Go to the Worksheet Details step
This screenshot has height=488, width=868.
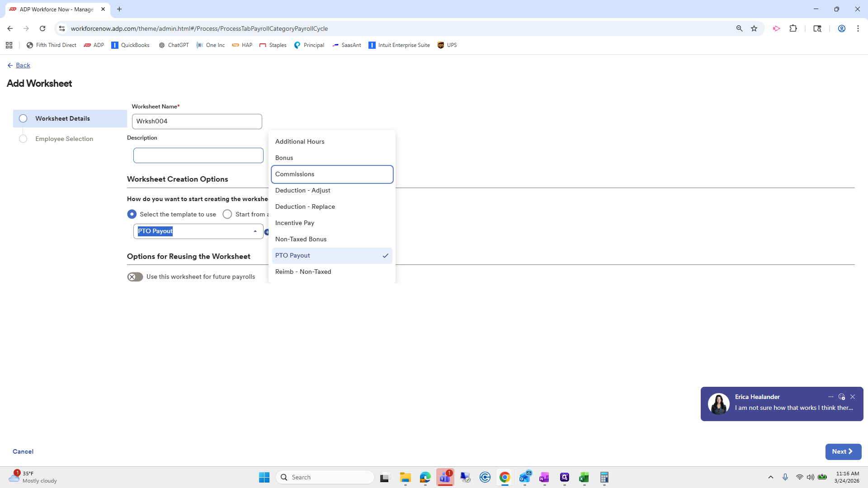[62, 118]
